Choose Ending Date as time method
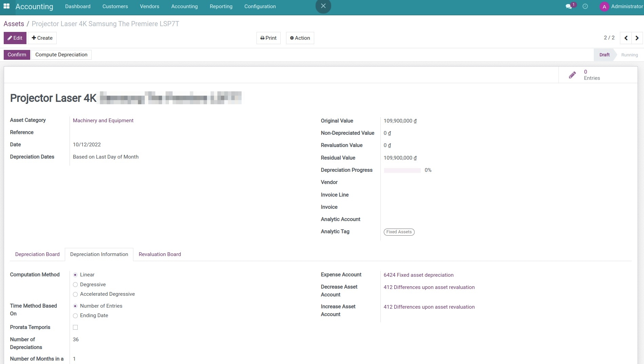Viewport: 644px width, 364px height. (75, 316)
